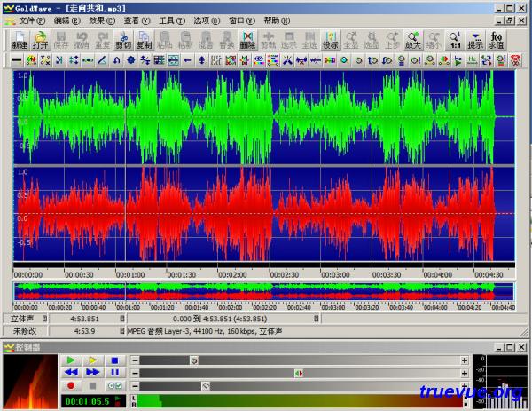Open the 工具 (Tools) menu
Screen dimensions: 532x411
(x=172, y=20)
